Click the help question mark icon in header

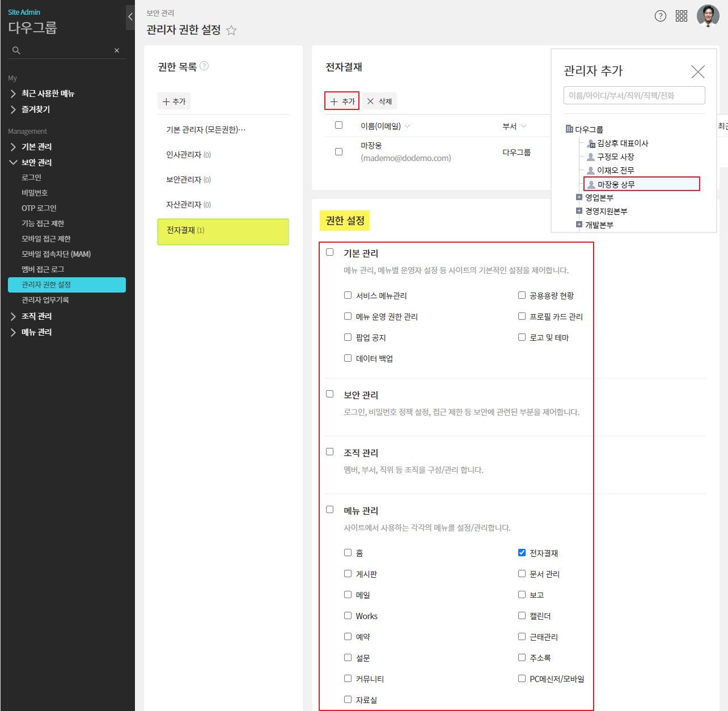[660, 16]
